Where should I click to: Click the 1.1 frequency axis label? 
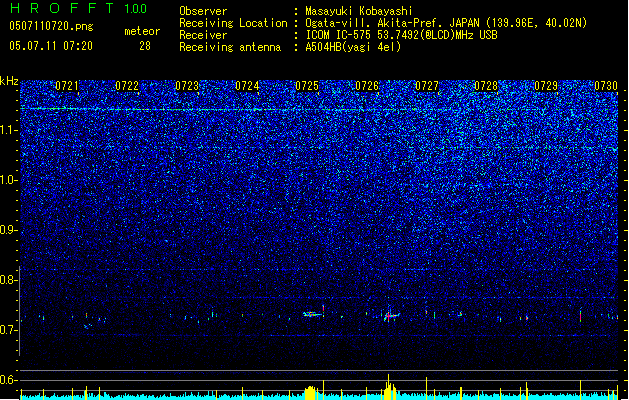tap(9, 130)
